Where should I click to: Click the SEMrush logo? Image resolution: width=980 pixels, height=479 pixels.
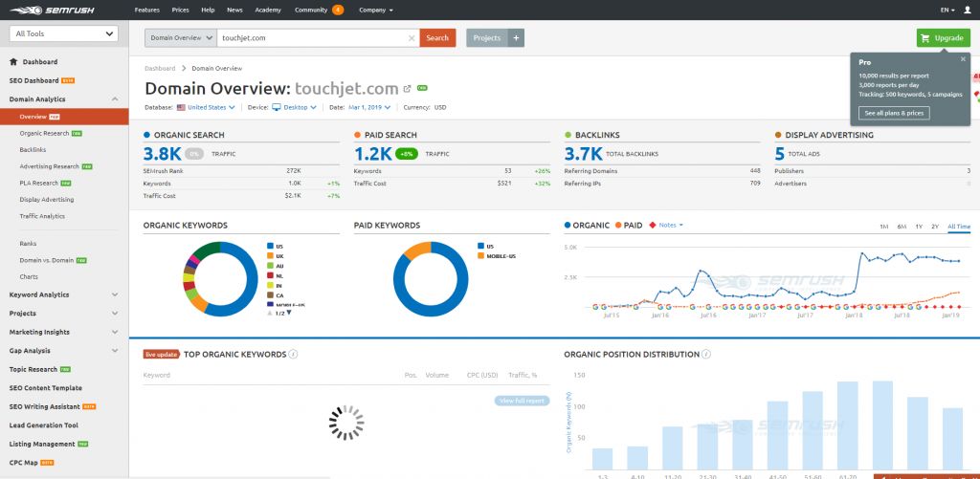pos(58,10)
